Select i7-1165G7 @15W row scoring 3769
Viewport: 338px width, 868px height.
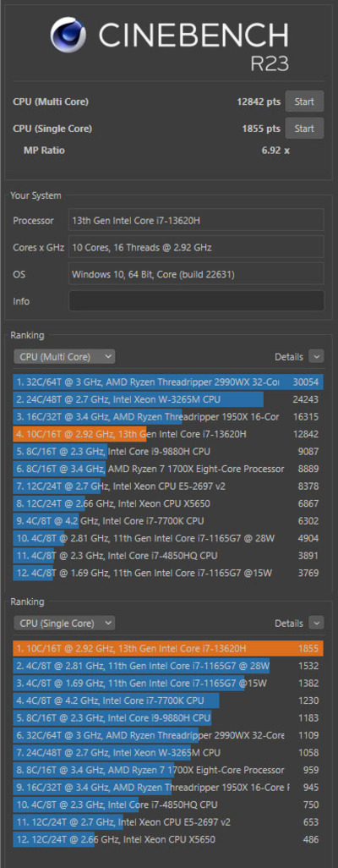(168, 573)
